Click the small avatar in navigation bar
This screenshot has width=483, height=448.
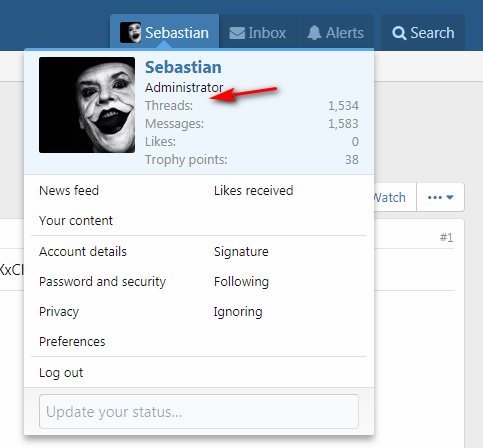(x=130, y=33)
